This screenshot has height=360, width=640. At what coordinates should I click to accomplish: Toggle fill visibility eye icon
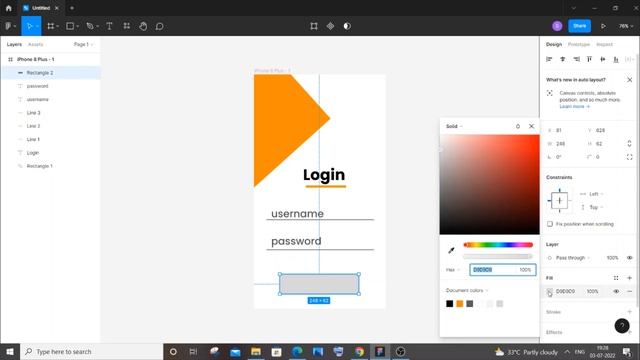616,291
